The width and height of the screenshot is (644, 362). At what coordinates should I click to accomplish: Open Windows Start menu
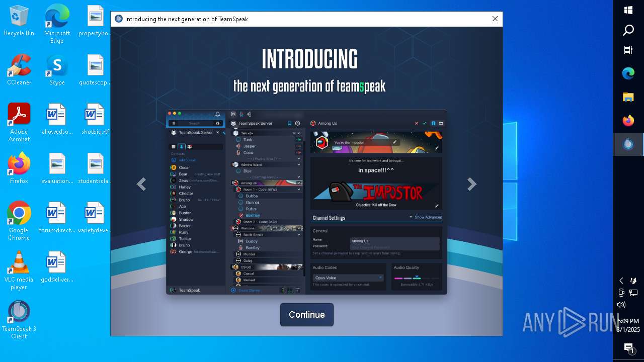(628, 10)
